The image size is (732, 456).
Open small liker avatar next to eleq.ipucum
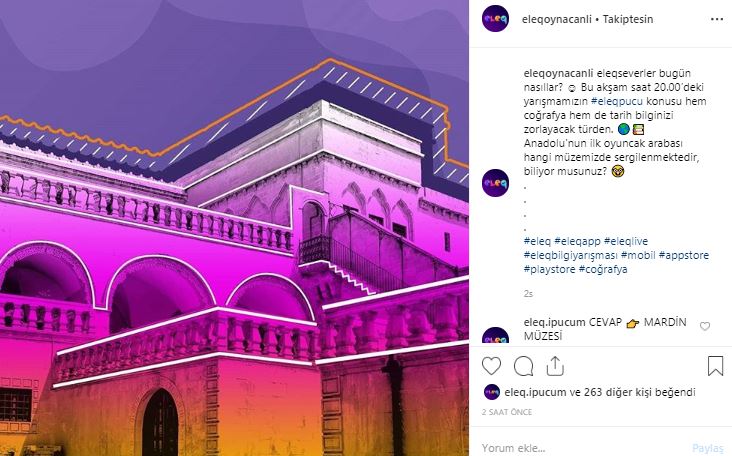[492, 392]
